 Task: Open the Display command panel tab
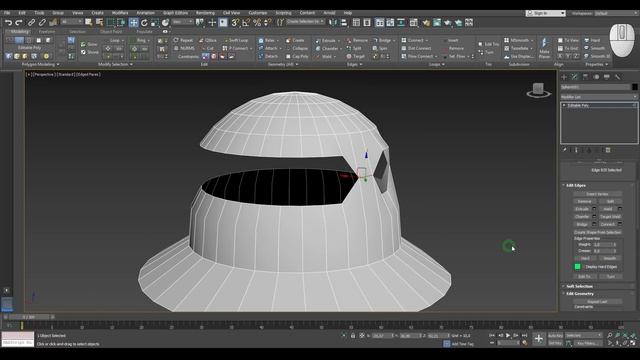coord(607,77)
